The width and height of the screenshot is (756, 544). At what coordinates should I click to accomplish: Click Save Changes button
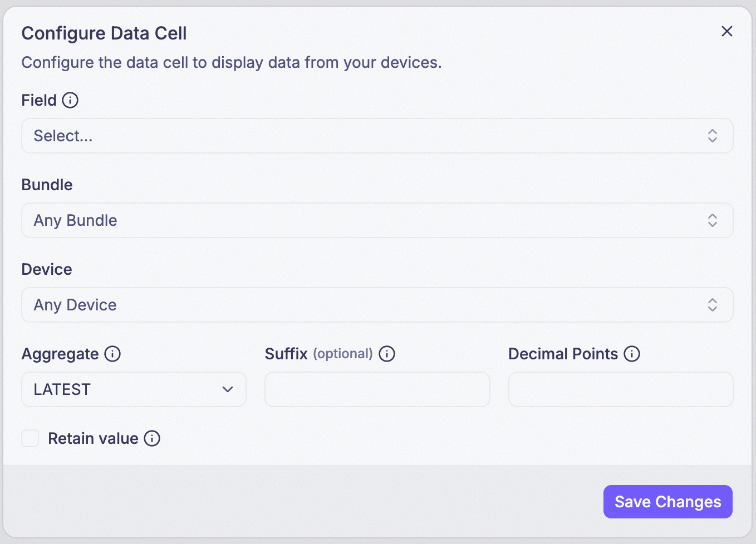(668, 502)
